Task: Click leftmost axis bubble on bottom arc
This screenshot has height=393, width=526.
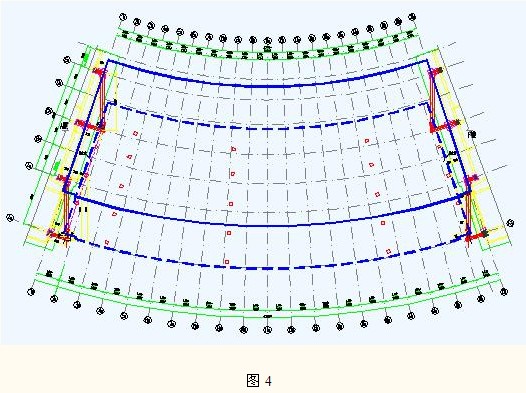Action: click(x=31, y=292)
